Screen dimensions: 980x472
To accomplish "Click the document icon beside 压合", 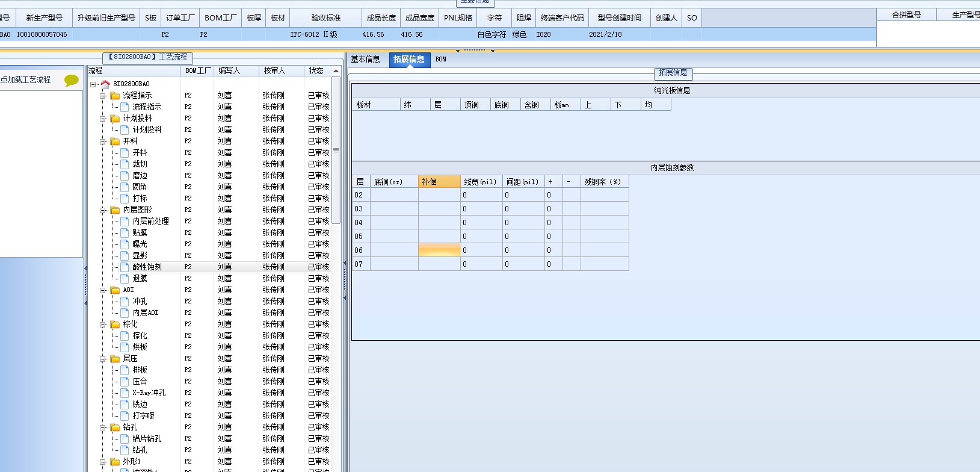I will click(125, 382).
